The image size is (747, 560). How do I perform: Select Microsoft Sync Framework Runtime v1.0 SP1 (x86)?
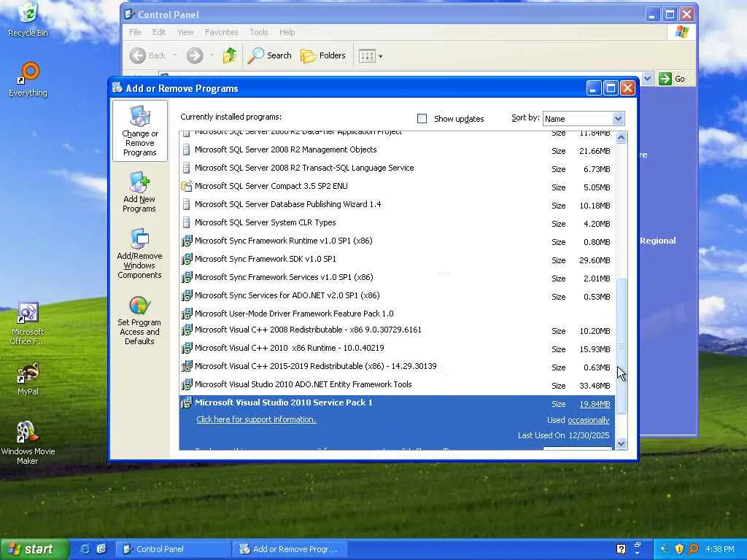pos(396,241)
